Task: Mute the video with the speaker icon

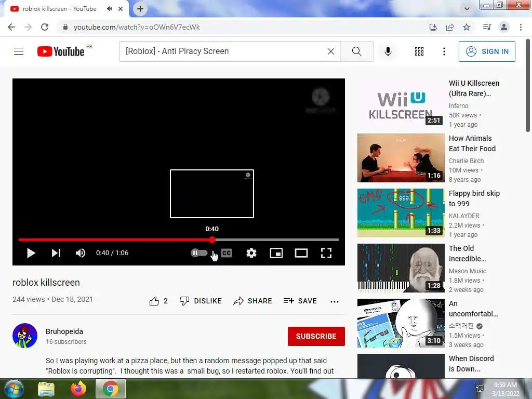Action: [81, 253]
